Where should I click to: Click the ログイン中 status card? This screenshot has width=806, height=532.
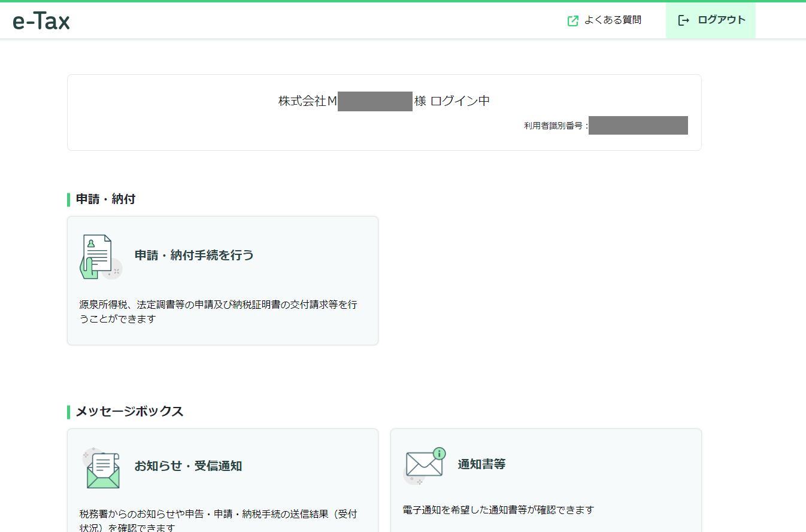(384, 112)
